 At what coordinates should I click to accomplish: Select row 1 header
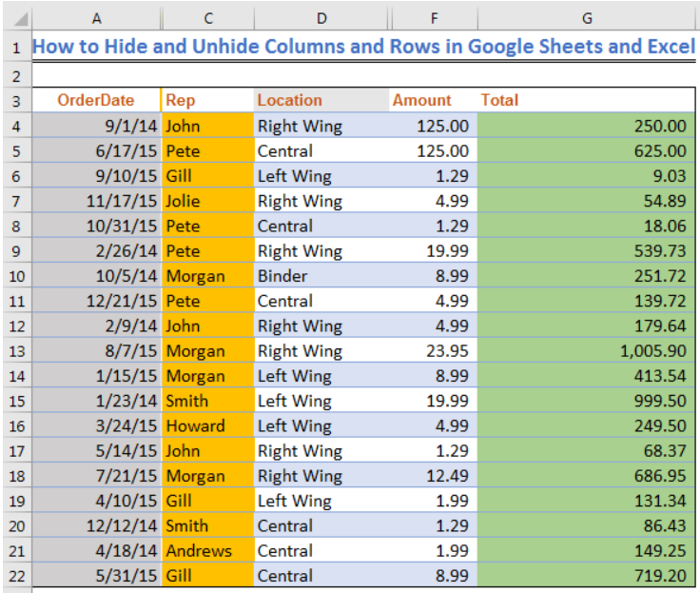(x=17, y=48)
